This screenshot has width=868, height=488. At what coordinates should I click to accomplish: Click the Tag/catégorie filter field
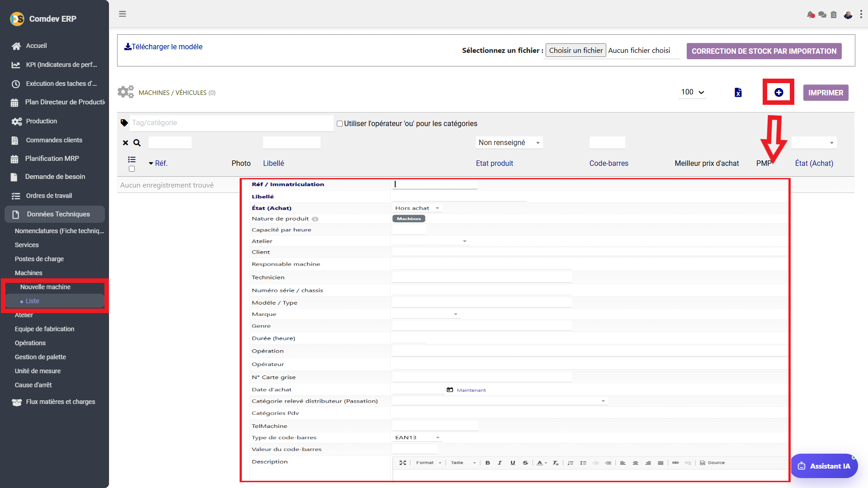(x=231, y=123)
